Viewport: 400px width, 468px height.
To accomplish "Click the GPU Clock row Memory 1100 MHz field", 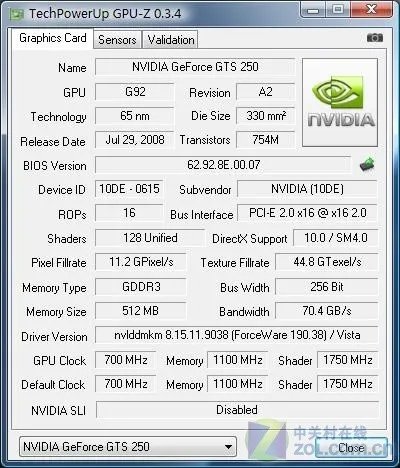I will coord(237,360).
